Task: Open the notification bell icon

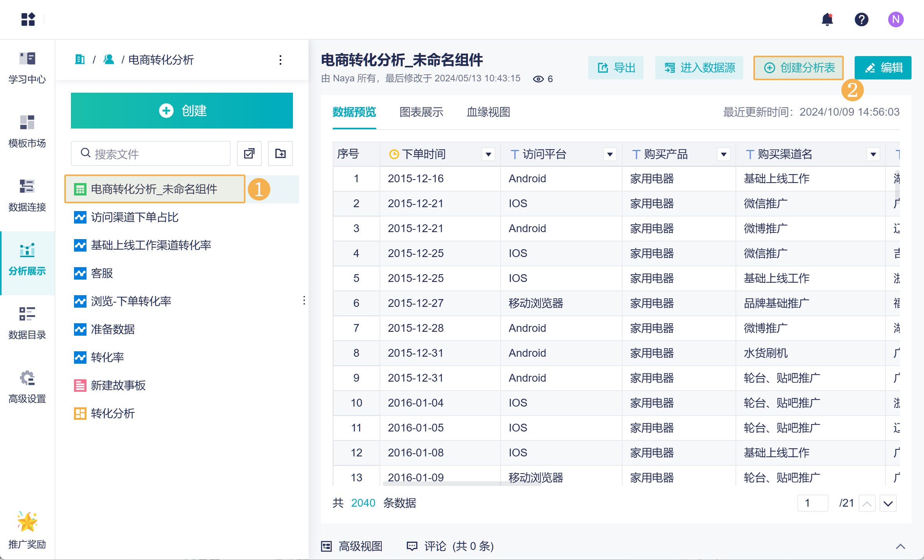Action: click(x=827, y=19)
